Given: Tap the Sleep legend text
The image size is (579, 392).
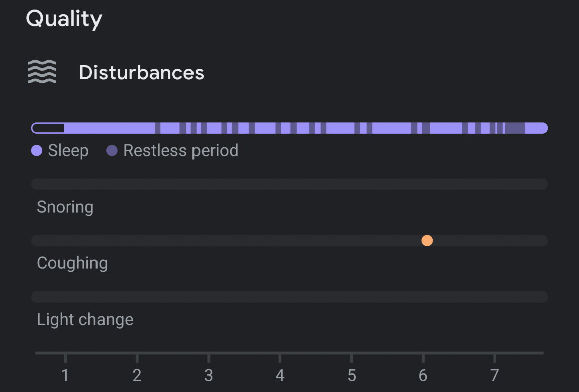Looking at the screenshot, I should click(68, 151).
